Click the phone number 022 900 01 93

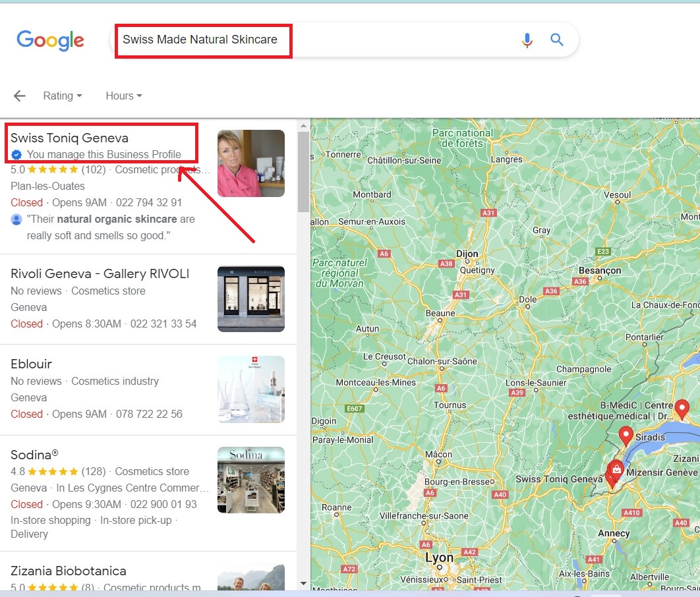point(163,504)
